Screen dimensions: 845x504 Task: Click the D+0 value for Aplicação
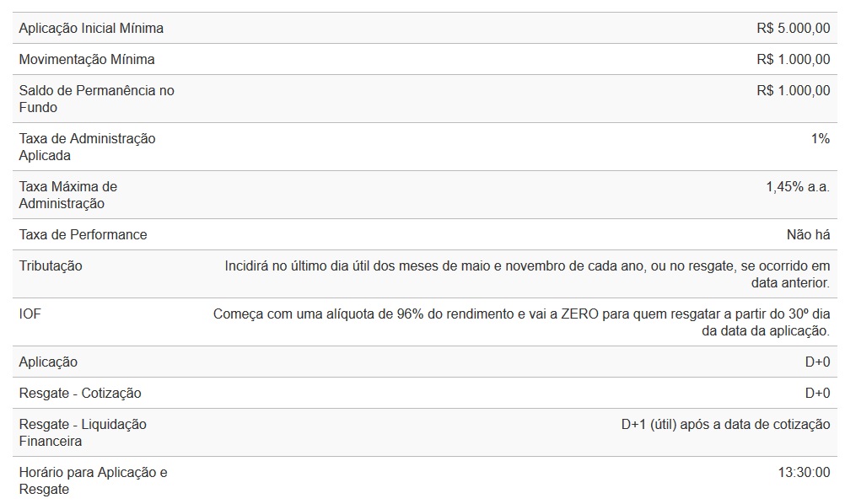click(x=817, y=362)
